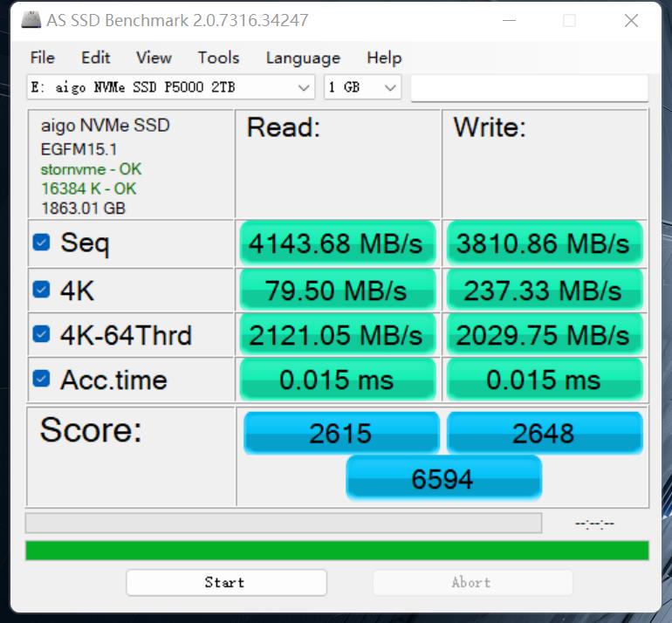Click the Score: label

pos(91,430)
